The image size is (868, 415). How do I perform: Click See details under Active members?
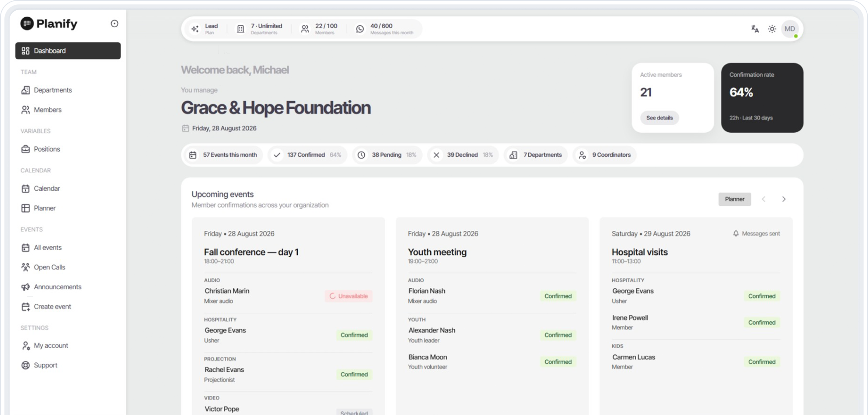(659, 118)
